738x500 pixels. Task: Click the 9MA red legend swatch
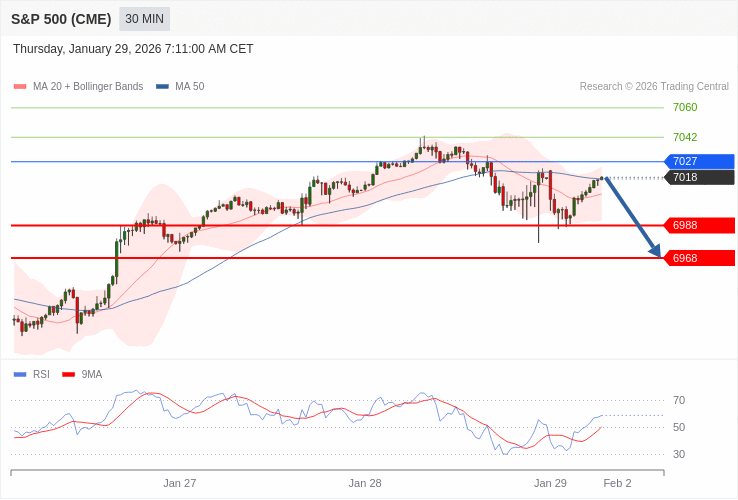pos(68,375)
